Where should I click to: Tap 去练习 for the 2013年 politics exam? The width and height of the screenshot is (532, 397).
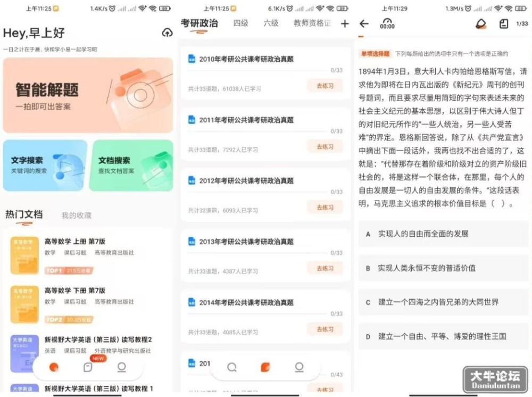pos(325,268)
